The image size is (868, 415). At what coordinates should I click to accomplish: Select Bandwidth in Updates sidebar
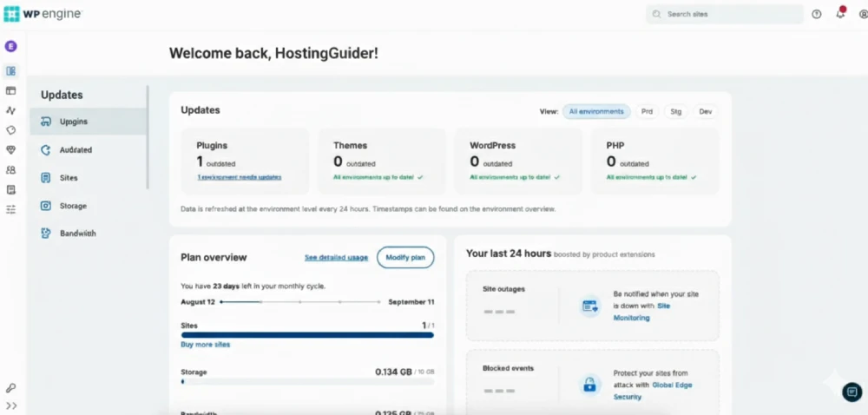[x=89, y=234]
